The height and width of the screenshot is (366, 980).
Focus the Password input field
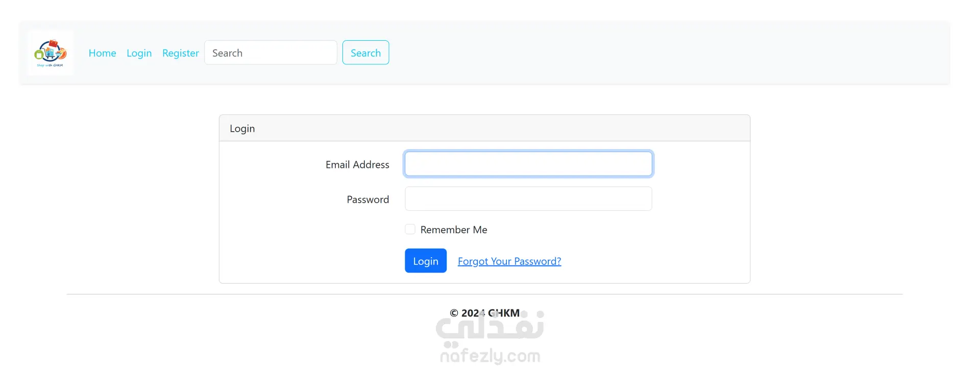click(x=528, y=199)
